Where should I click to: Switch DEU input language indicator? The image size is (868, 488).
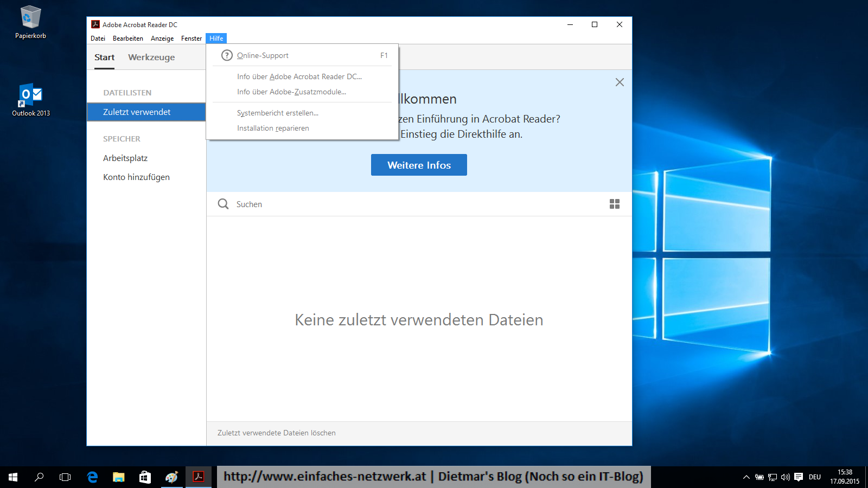click(x=815, y=477)
